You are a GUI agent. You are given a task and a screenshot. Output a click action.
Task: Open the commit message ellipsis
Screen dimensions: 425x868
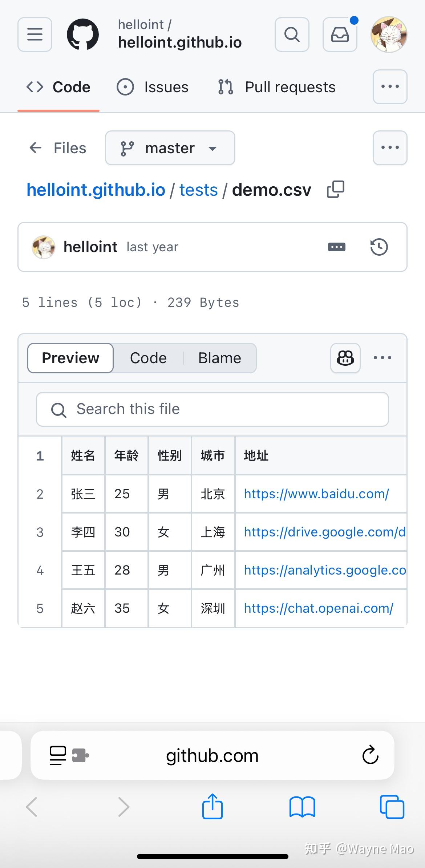pyautogui.click(x=336, y=247)
